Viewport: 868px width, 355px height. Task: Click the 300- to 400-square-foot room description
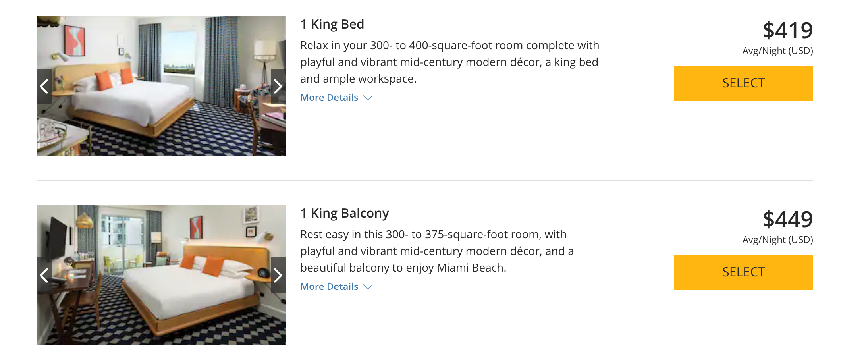(449, 62)
